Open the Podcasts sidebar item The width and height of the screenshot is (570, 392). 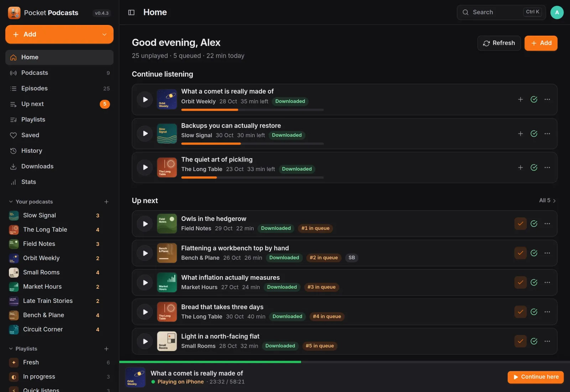coord(59,73)
